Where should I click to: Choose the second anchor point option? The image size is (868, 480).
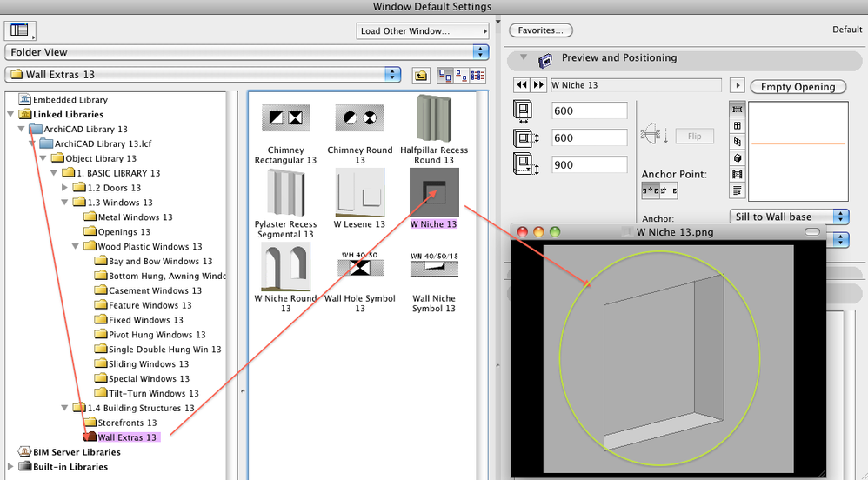point(669,190)
